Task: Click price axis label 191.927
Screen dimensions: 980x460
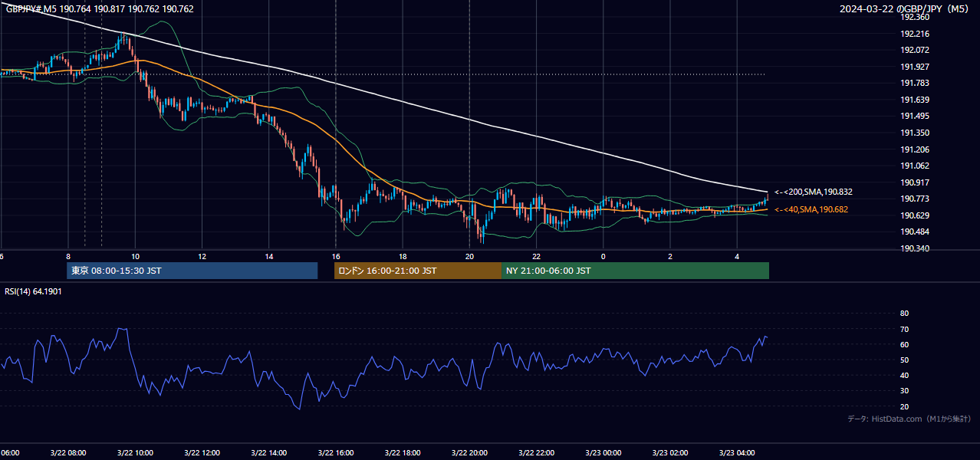Action: 914,67
